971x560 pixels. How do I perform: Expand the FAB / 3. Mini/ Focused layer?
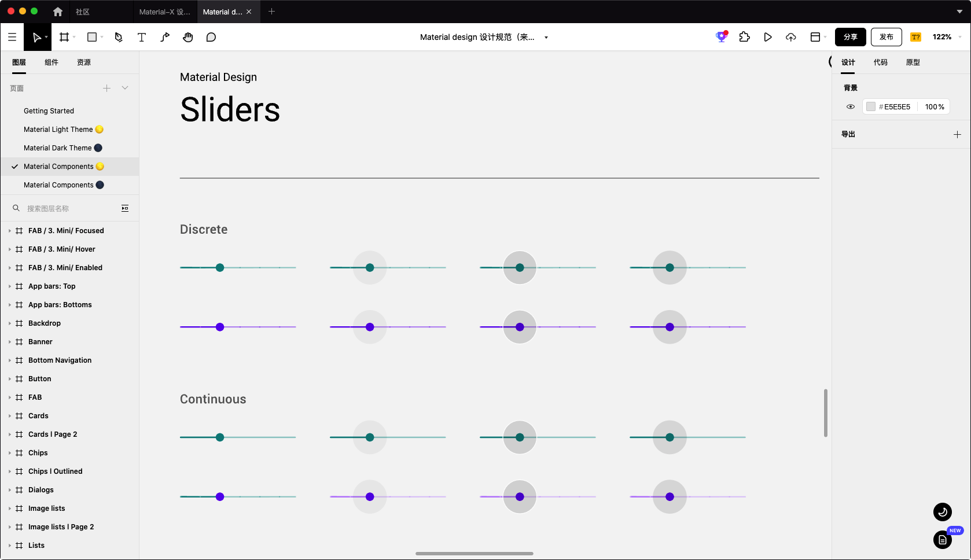click(10, 231)
